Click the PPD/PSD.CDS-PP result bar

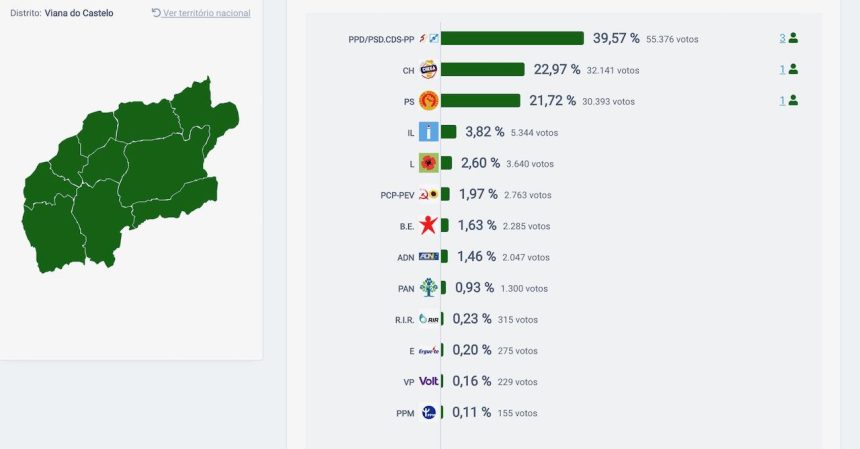512,38
